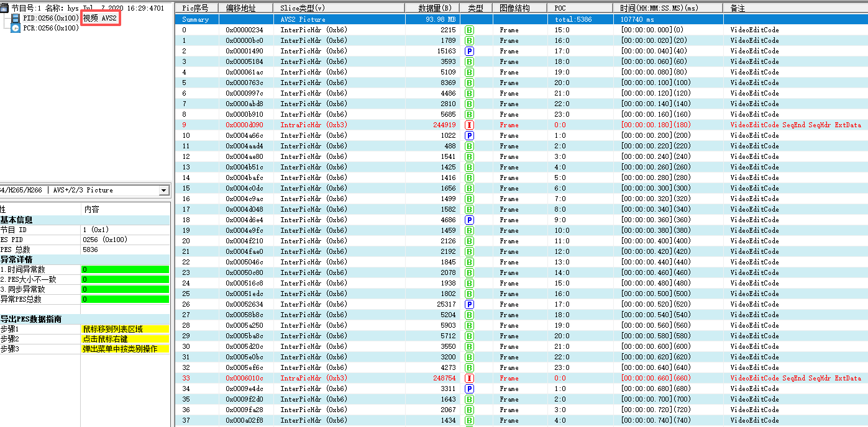Click the B frame icon in Pic row 23
Image resolution: width=868 pixels, height=427 pixels.
(x=470, y=272)
